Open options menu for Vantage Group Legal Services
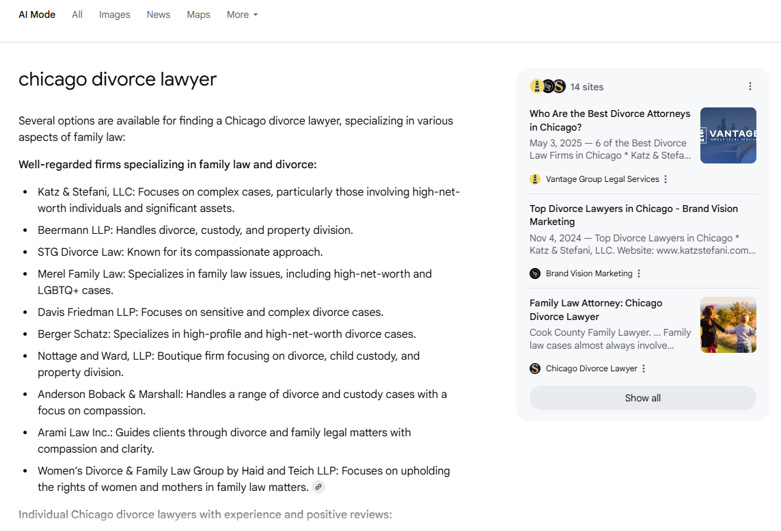 click(665, 179)
